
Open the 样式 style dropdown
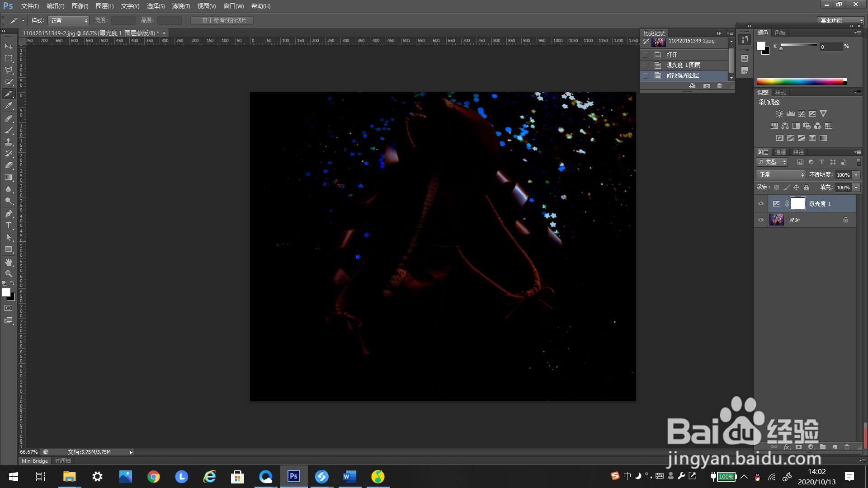[x=69, y=21]
